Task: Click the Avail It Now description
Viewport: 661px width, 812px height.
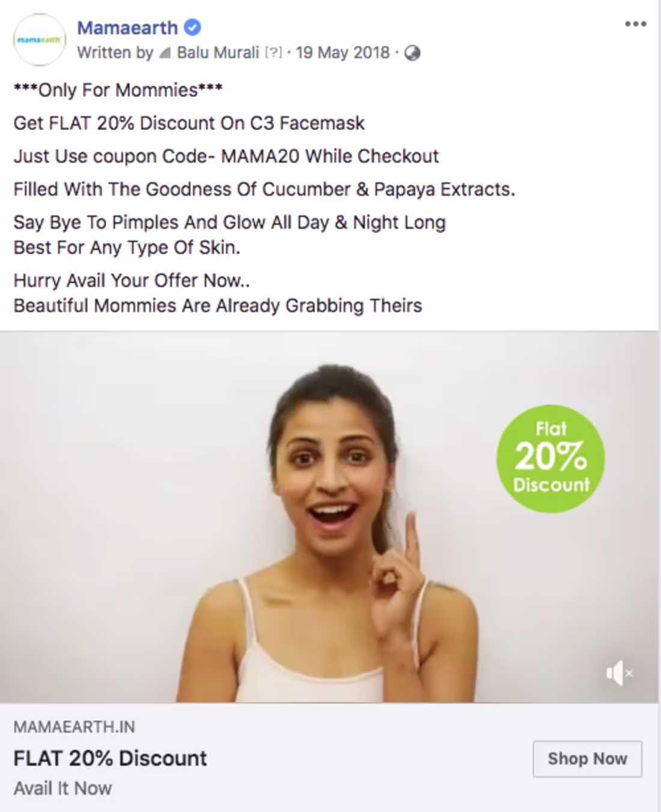Action: coord(62,788)
